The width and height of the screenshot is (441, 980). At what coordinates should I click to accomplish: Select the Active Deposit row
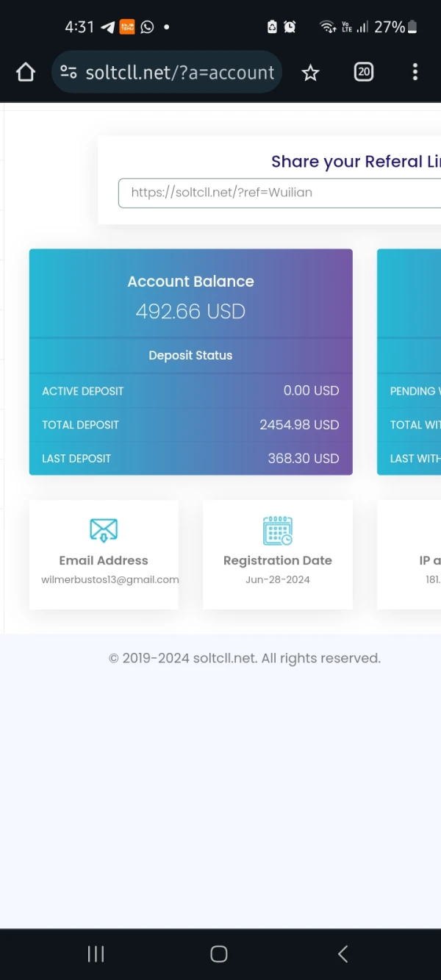pos(190,391)
